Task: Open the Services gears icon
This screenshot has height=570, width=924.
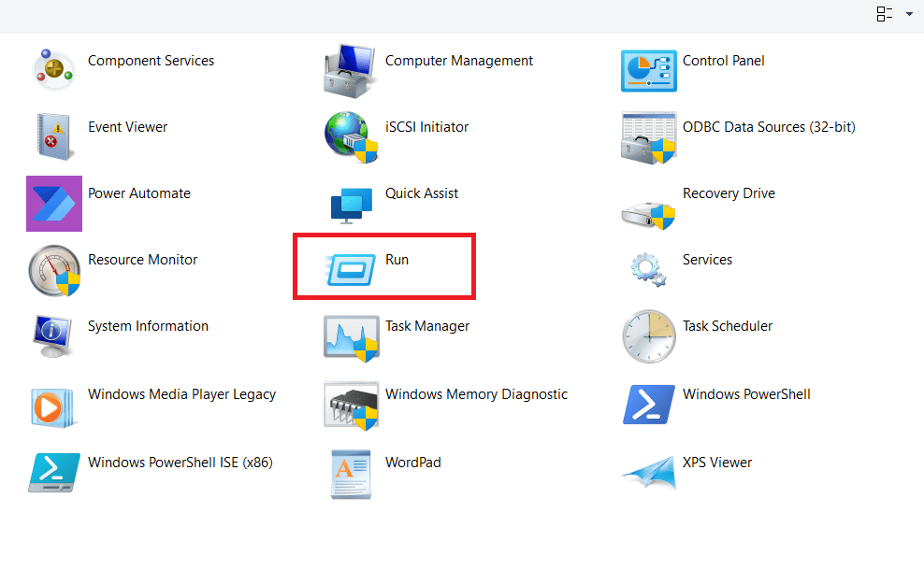Action: point(648,270)
